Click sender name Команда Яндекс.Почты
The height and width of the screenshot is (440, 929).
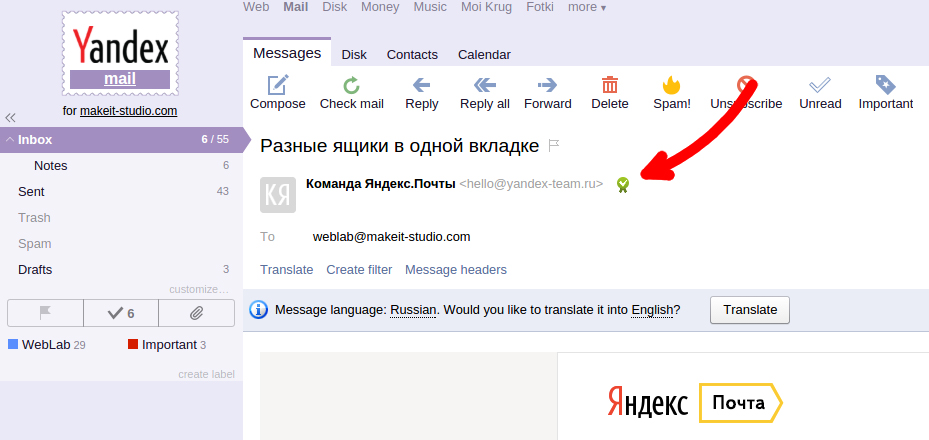[380, 184]
